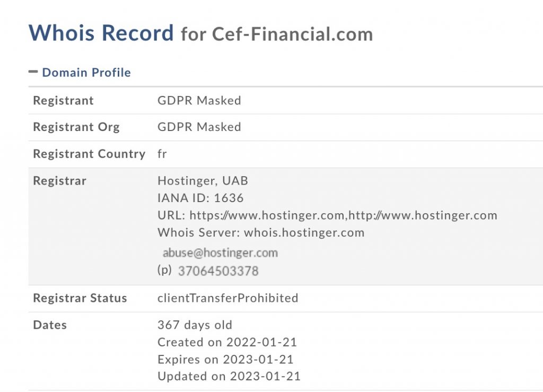Click the Registrant GDPR Masked value
This screenshot has height=392, width=543.
199,100
